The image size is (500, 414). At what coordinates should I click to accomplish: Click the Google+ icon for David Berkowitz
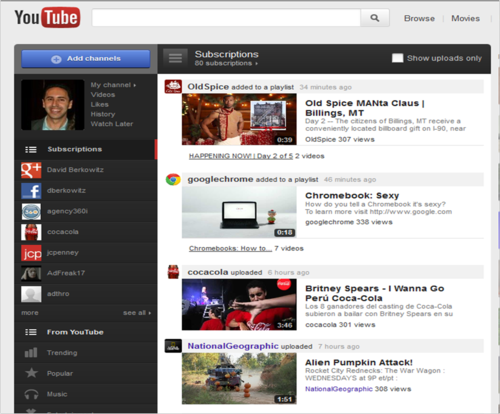click(31, 170)
